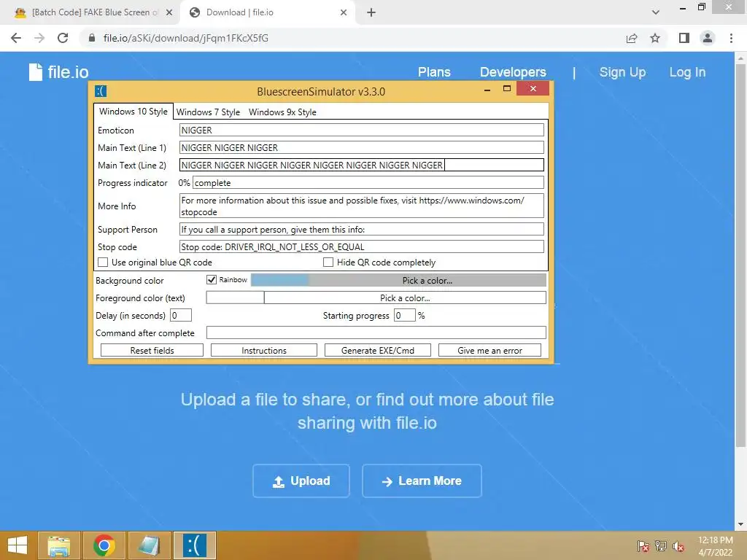Image resolution: width=747 pixels, height=560 pixels.
Task: Focus the Starting progress percent field
Action: 404,315
